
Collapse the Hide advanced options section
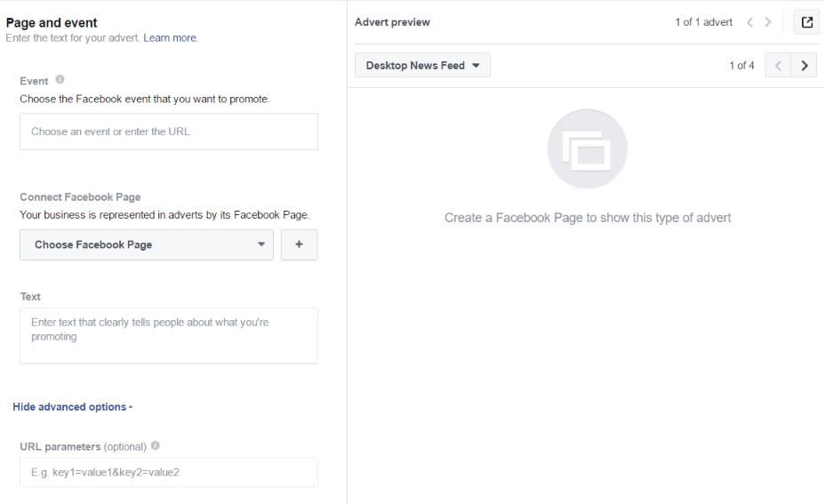tap(72, 407)
